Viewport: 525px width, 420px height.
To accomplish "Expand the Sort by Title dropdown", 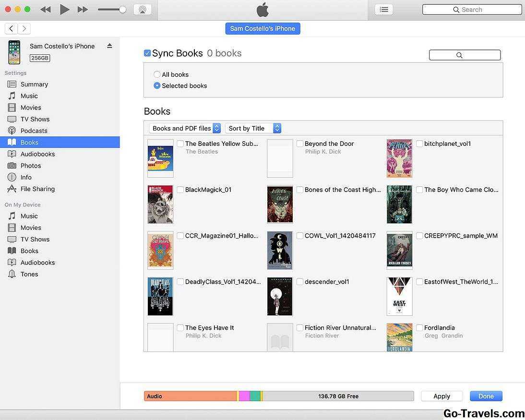I will tap(253, 128).
